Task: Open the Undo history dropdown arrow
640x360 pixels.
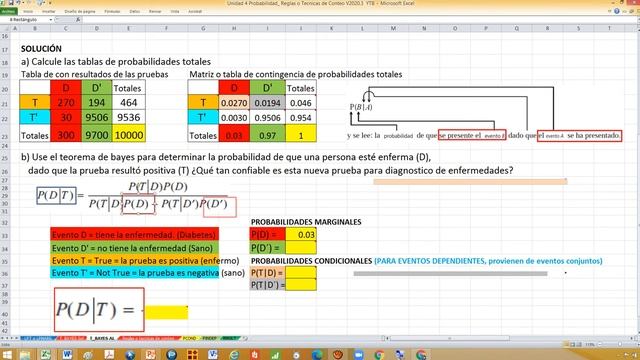Action: (24, 3)
